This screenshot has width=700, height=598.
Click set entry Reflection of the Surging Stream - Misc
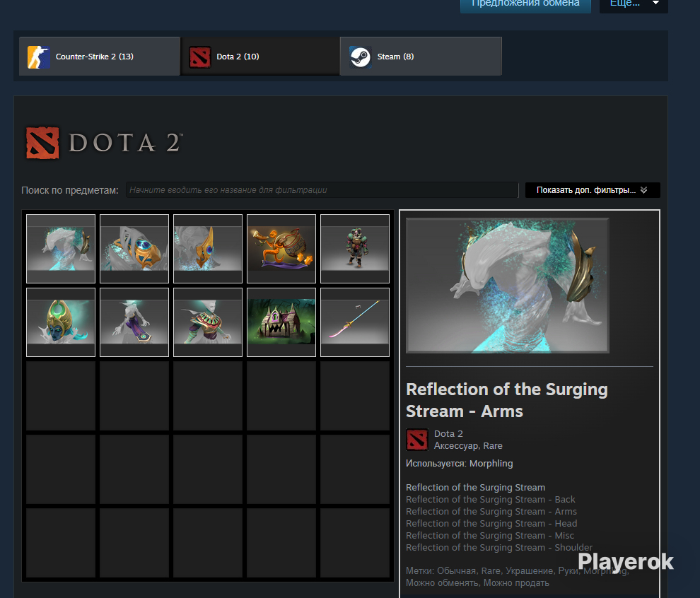(490, 536)
